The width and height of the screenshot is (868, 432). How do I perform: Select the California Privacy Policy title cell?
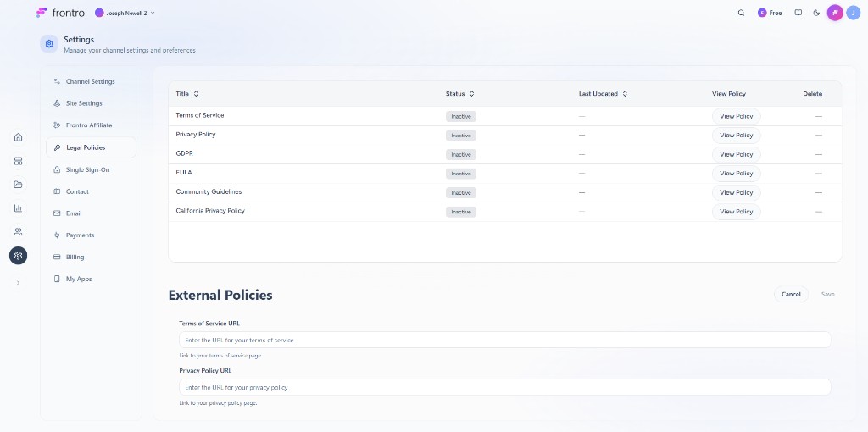tap(210, 211)
